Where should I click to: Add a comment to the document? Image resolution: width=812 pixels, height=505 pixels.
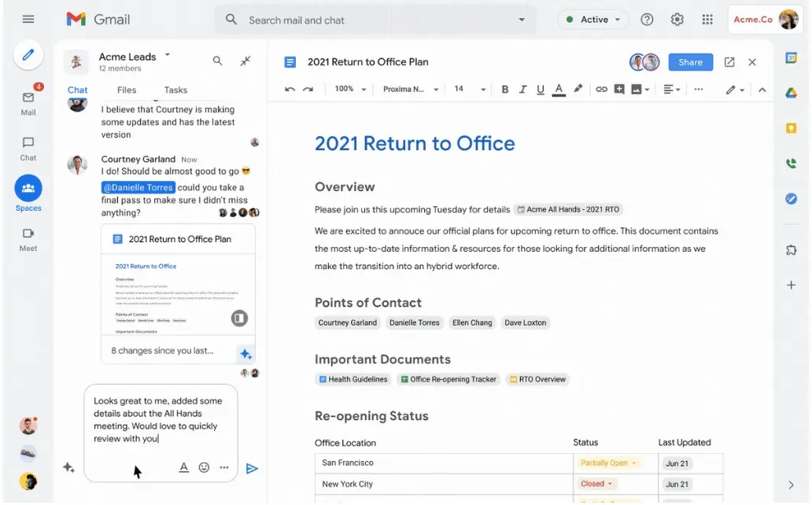619,89
